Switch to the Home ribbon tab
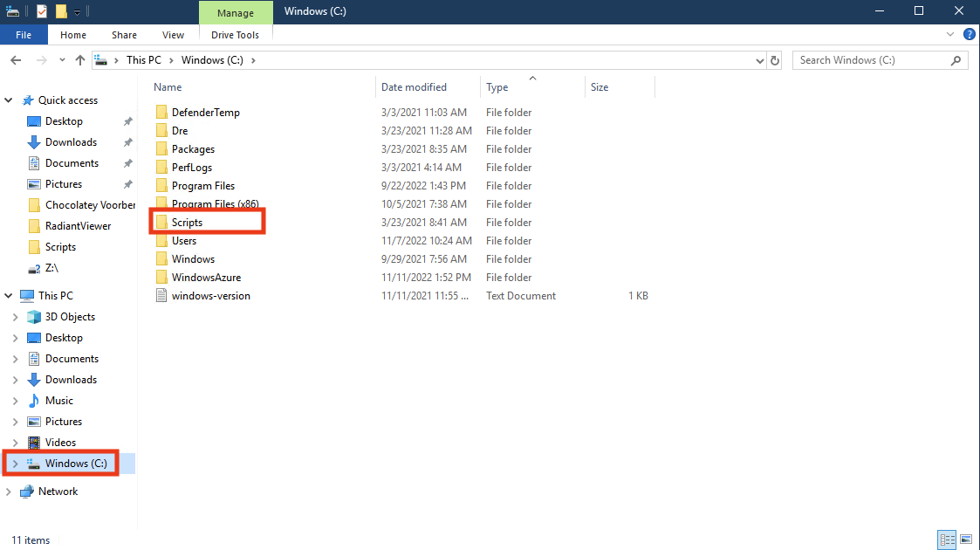 point(73,35)
